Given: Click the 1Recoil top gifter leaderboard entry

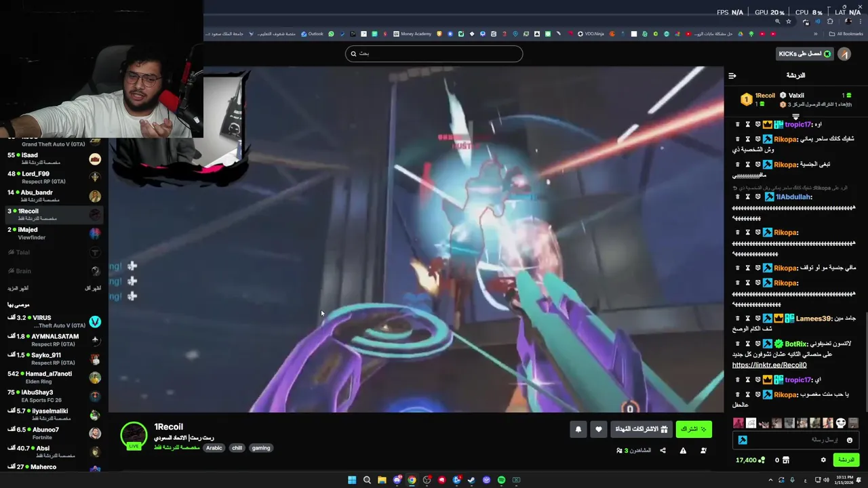Looking at the screenshot, I should 757,99.
